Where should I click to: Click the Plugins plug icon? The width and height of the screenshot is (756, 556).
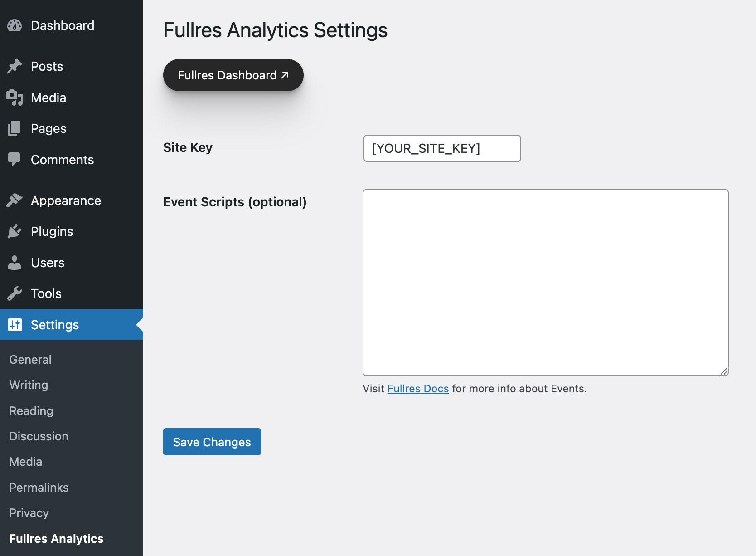(15, 231)
